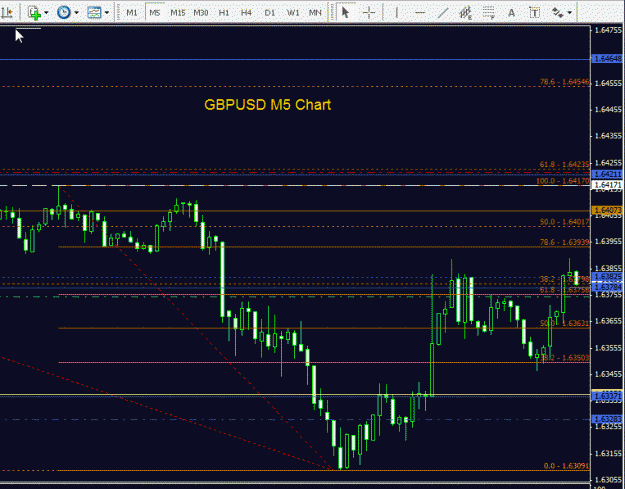Image resolution: width=625 pixels, height=489 pixels.
Task: Click the blue 1.63825 price label
Action: [607, 276]
